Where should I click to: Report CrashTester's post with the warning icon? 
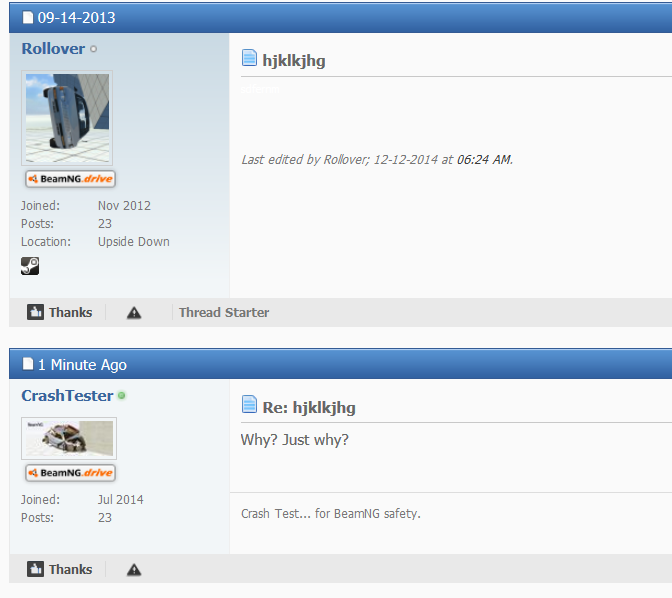click(134, 570)
